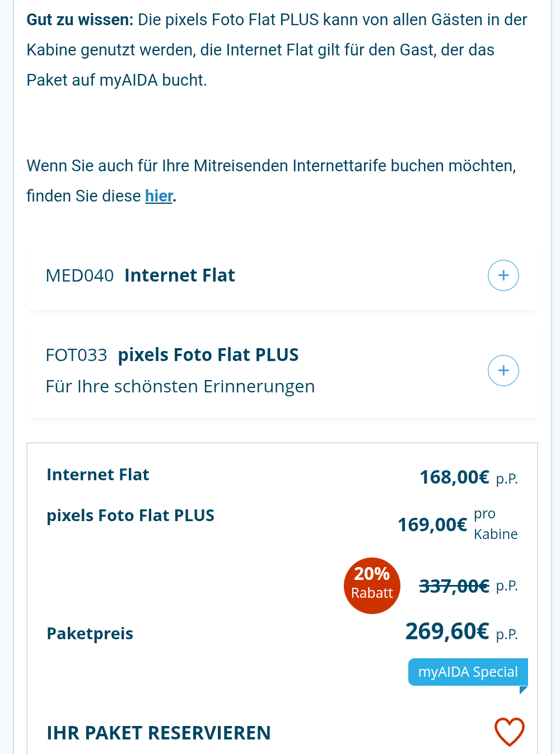
Task: Click 'Internet Flat' in the price summary
Action: pos(97,475)
